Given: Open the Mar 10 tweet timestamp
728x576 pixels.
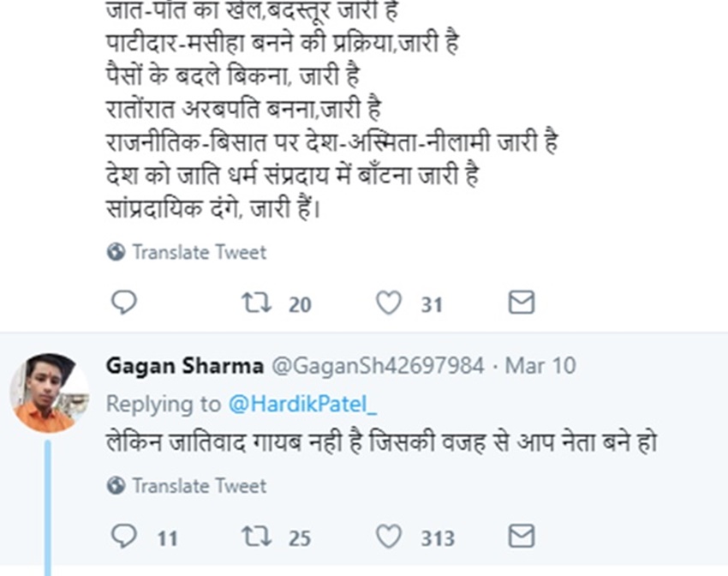Looking at the screenshot, I should pos(540,366).
